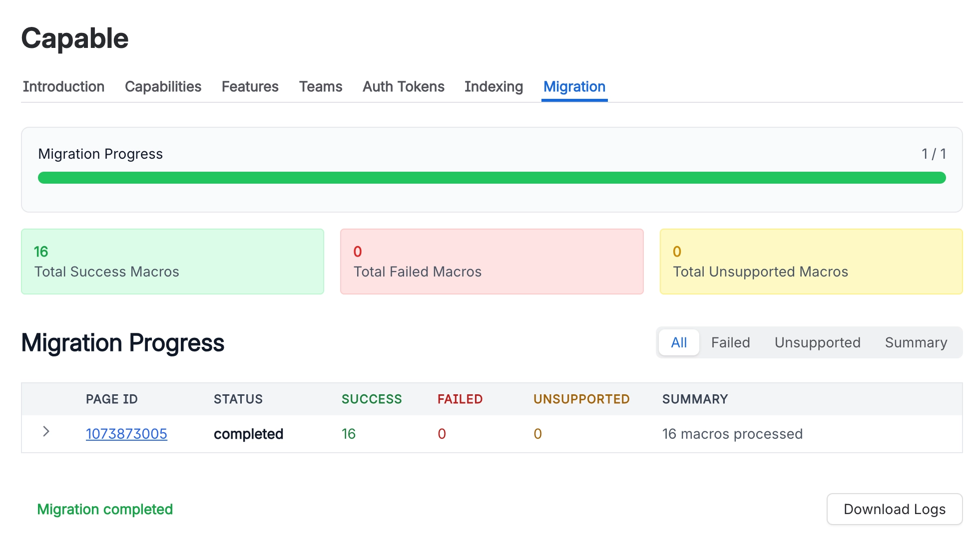Click the Total Success Macros card

(x=172, y=261)
